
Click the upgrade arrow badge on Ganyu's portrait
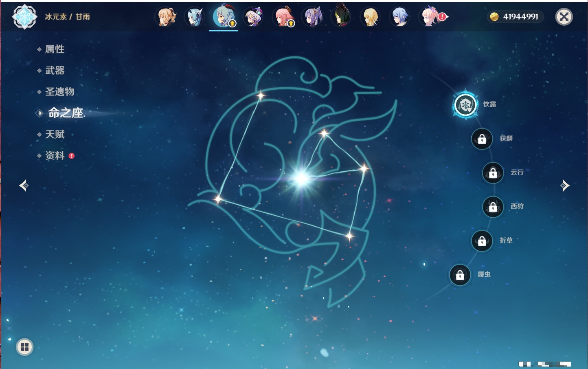tap(232, 24)
